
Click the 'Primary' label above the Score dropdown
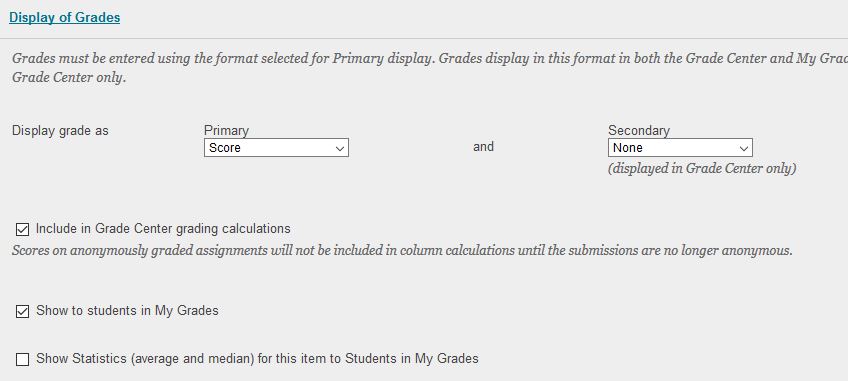(x=226, y=130)
